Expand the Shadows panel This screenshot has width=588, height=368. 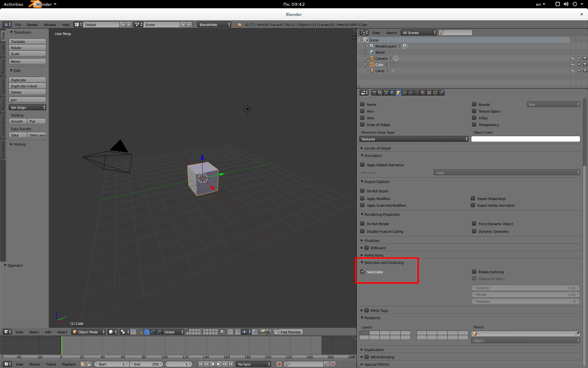pos(372,240)
